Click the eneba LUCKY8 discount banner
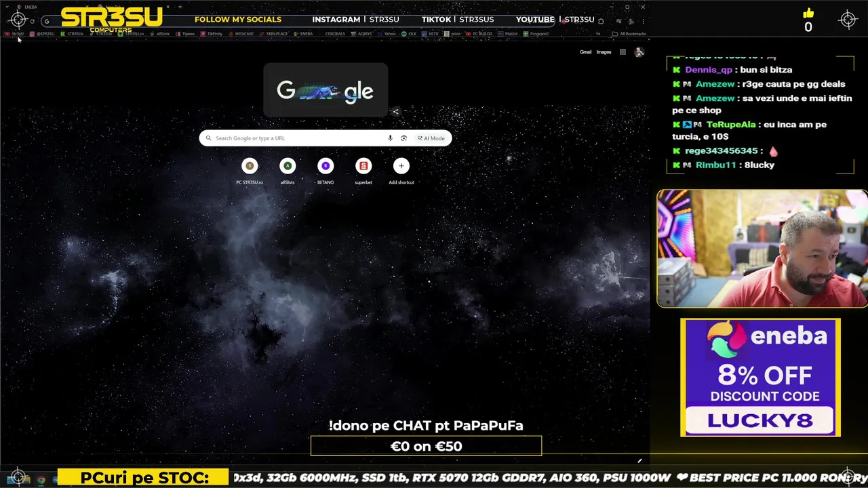 760,378
